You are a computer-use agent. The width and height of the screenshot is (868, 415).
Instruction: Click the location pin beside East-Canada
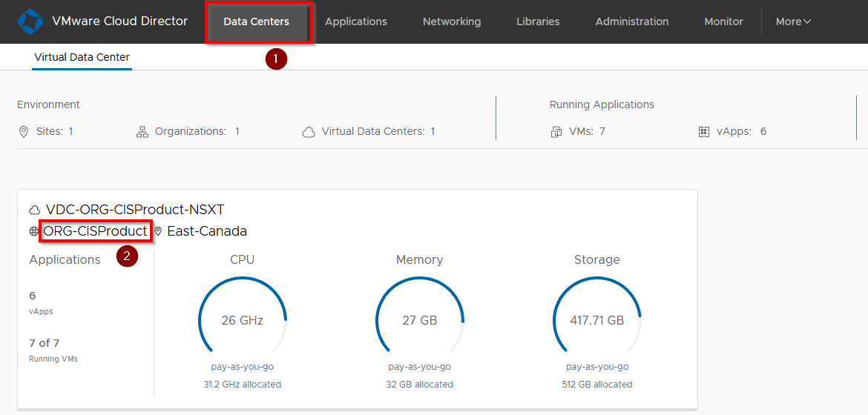(158, 231)
